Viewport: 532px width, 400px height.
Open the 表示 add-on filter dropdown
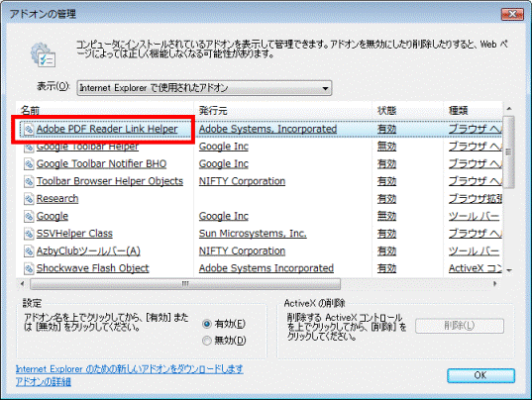(204, 88)
